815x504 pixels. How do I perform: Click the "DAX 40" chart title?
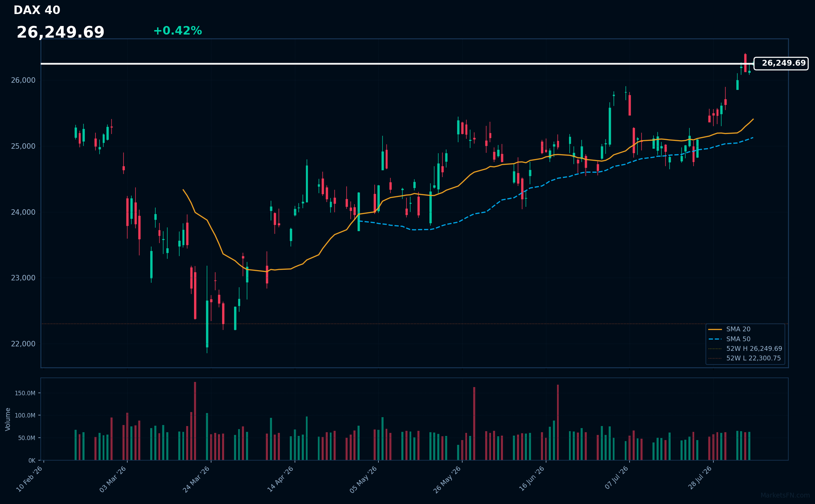point(37,10)
